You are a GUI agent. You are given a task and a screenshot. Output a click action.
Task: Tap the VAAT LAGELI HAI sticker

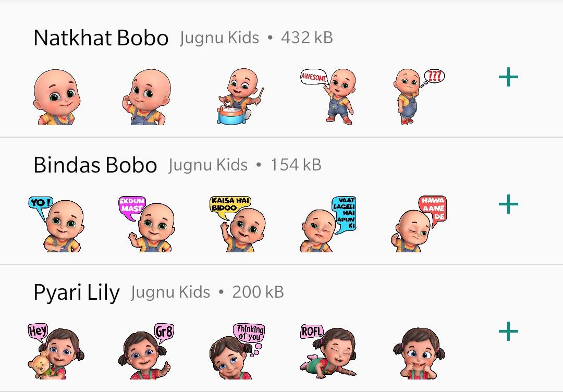328,224
